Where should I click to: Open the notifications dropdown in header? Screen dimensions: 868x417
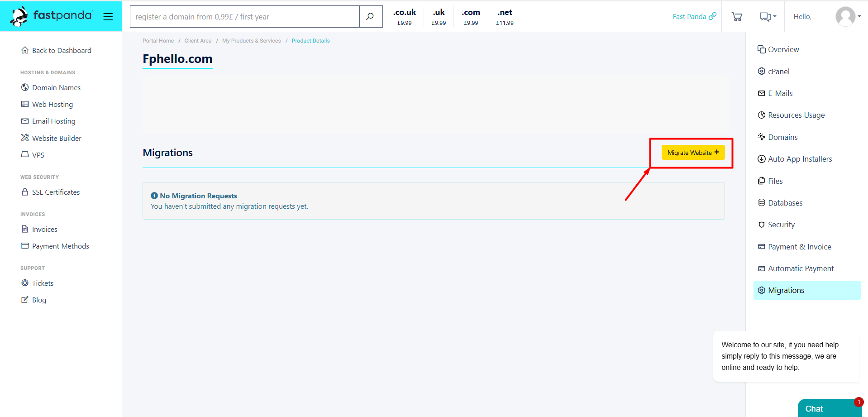point(767,17)
